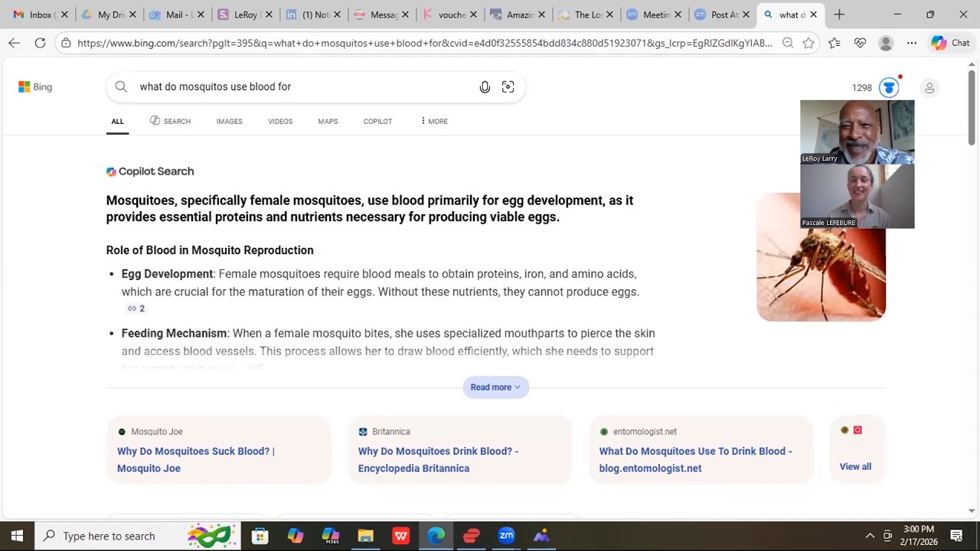Click Windows taskbar search box
This screenshot has width=980, height=551.
point(138,536)
